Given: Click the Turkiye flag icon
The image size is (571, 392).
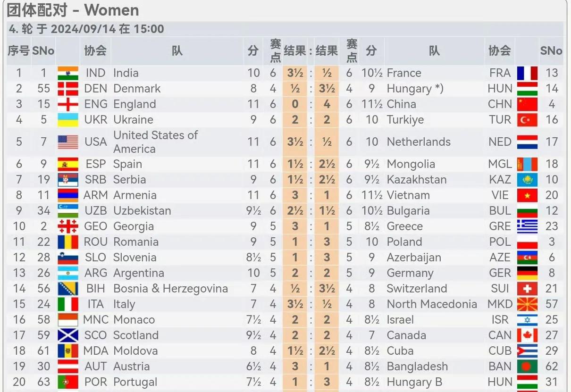Looking at the screenshot, I should 527,120.
